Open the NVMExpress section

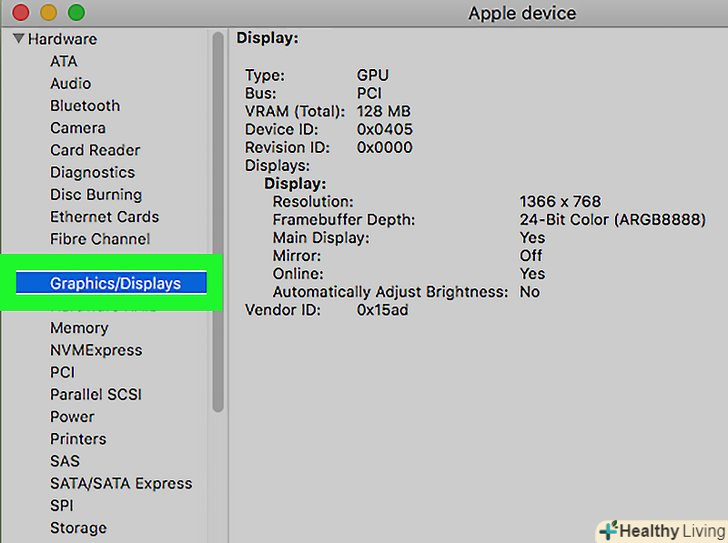[96, 350]
